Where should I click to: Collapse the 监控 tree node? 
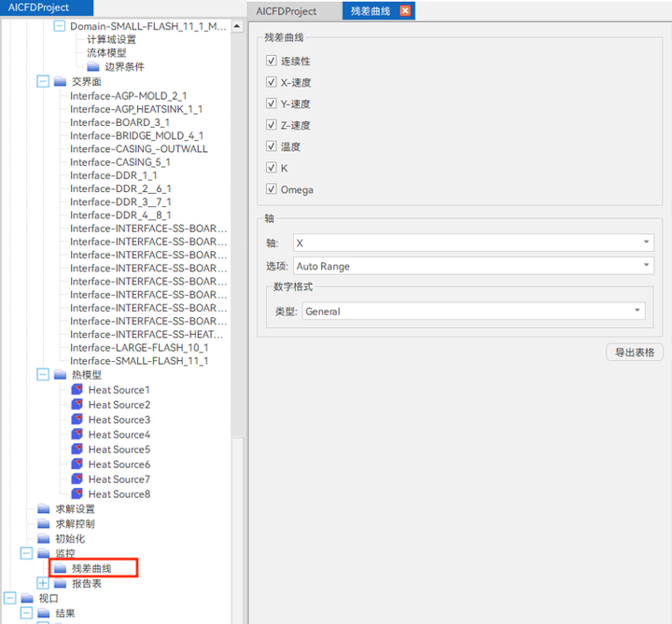(26, 553)
